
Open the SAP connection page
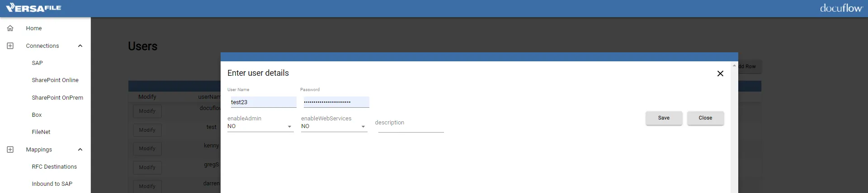[37, 63]
